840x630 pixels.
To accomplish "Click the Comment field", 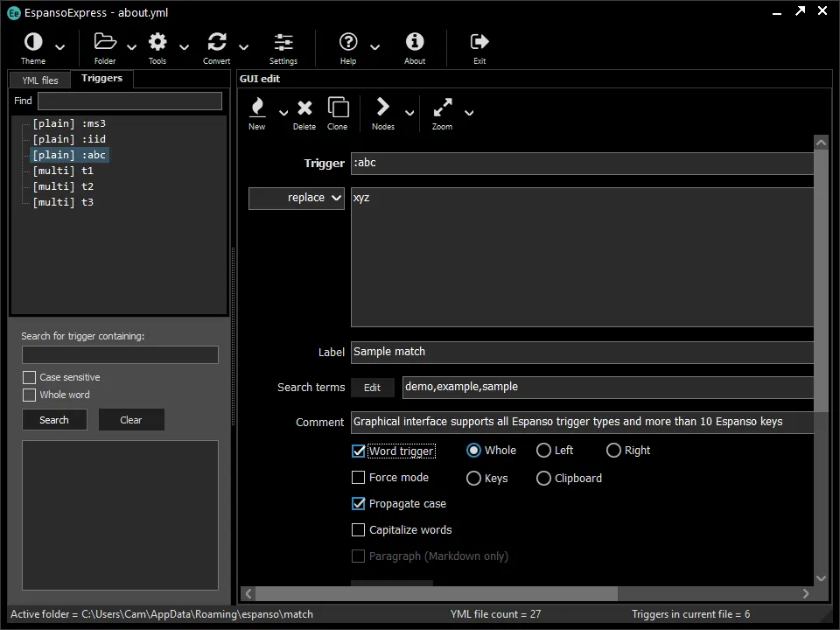I will point(583,422).
